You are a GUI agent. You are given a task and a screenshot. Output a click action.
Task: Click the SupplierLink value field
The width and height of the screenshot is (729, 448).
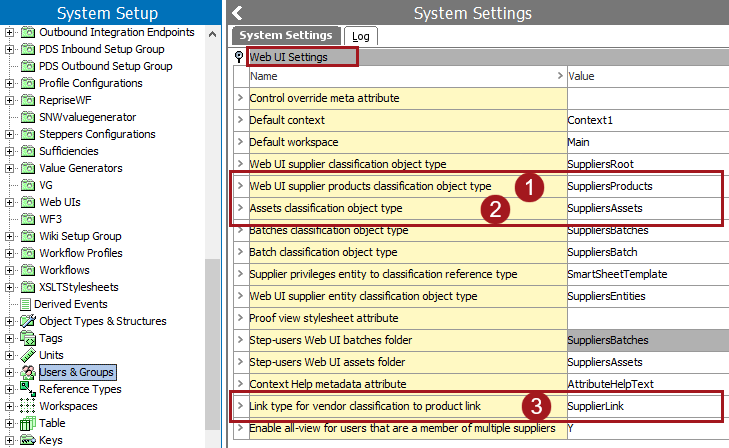(x=640, y=406)
